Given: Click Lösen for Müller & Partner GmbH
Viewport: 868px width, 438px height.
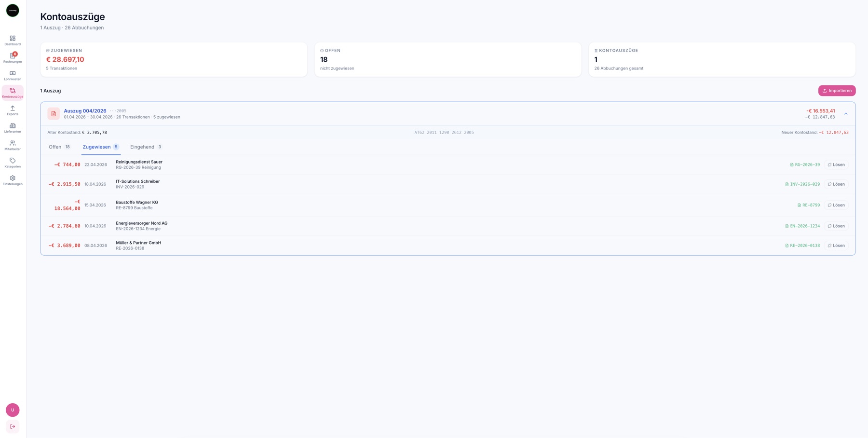Looking at the screenshot, I should coord(836,246).
